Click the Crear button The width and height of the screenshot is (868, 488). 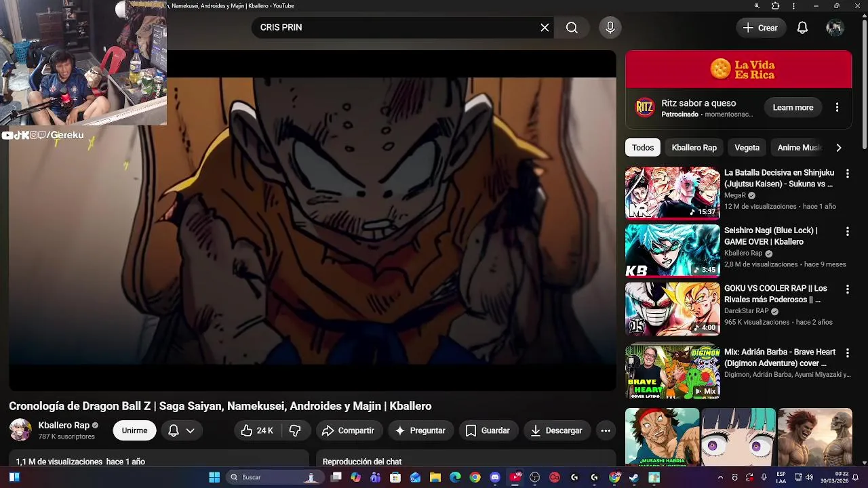[760, 28]
